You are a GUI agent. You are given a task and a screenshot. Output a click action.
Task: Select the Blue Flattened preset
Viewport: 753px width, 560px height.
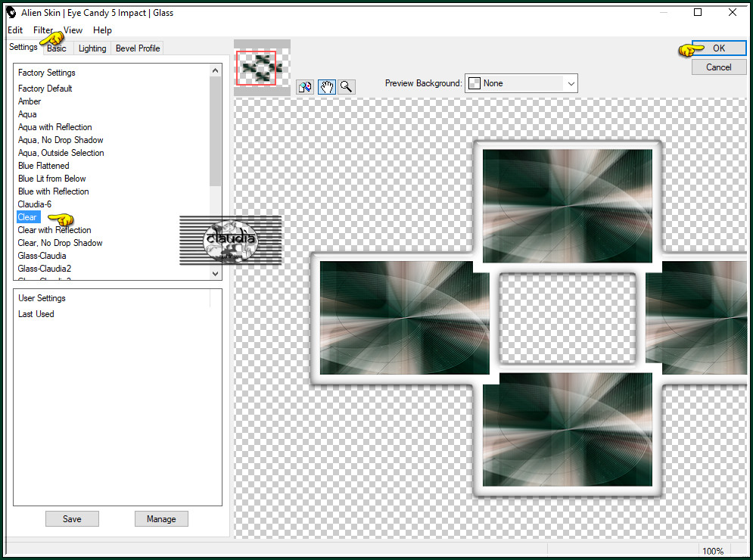coord(44,166)
